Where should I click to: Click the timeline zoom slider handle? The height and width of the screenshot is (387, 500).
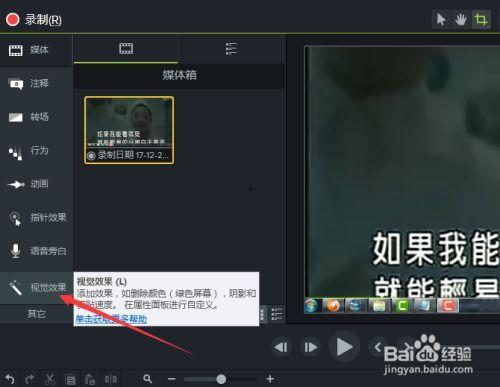tap(221, 379)
